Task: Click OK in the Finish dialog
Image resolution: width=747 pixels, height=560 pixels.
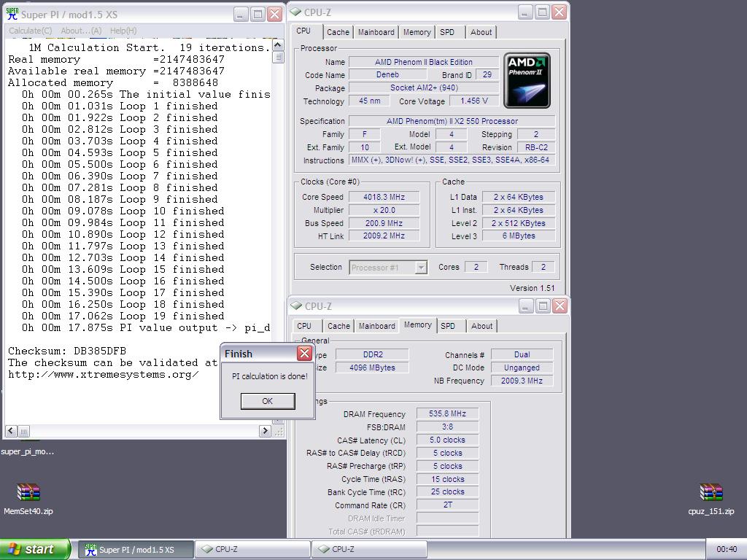Action: tap(268, 401)
